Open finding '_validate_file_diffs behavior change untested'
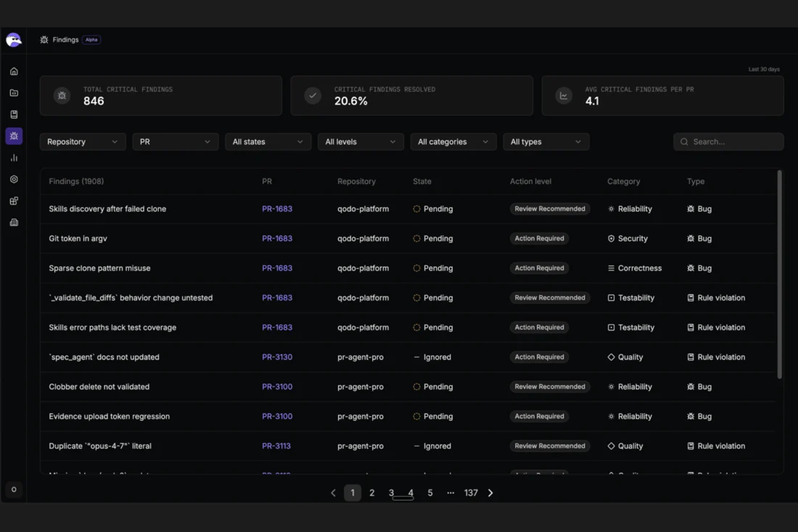This screenshot has height=532, width=798. pyautogui.click(x=130, y=298)
